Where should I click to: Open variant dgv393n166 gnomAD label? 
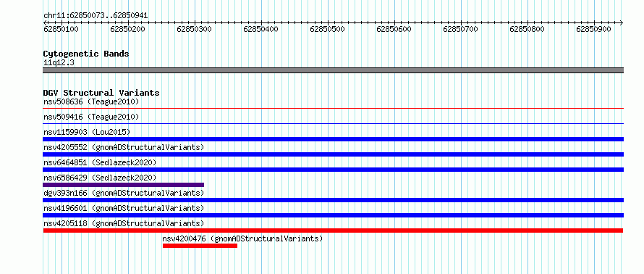124,193
